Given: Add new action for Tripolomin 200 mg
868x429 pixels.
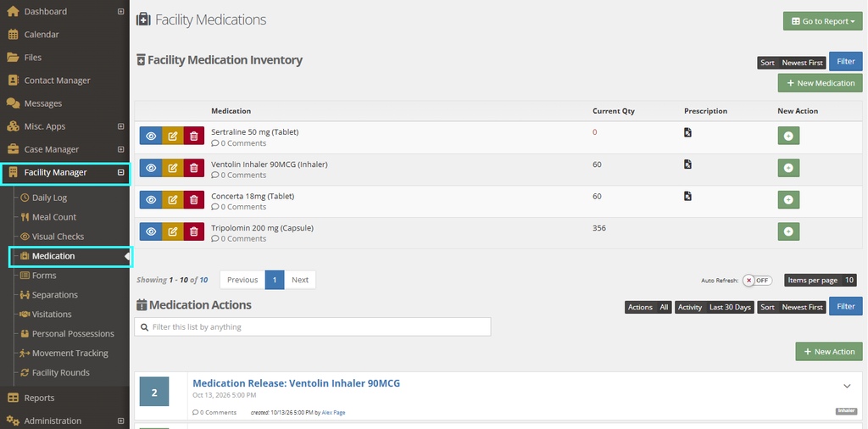Looking at the screenshot, I should pyautogui.click(x=788, y=231).
